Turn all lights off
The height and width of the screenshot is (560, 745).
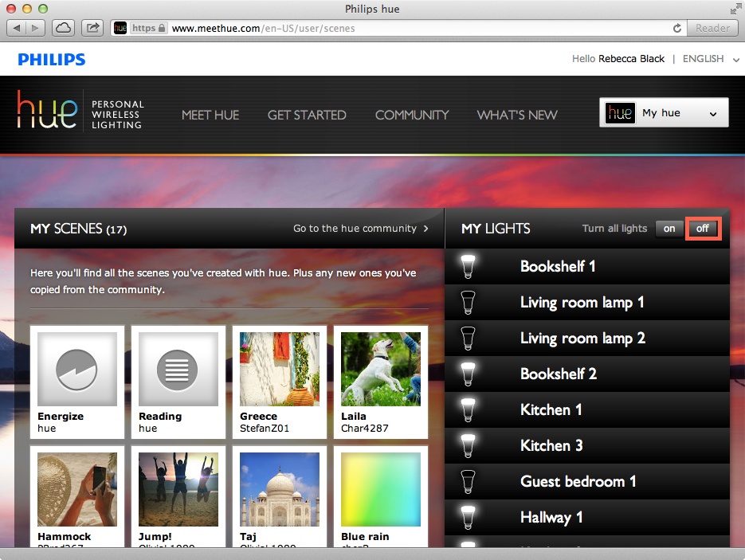pos(703,229)
